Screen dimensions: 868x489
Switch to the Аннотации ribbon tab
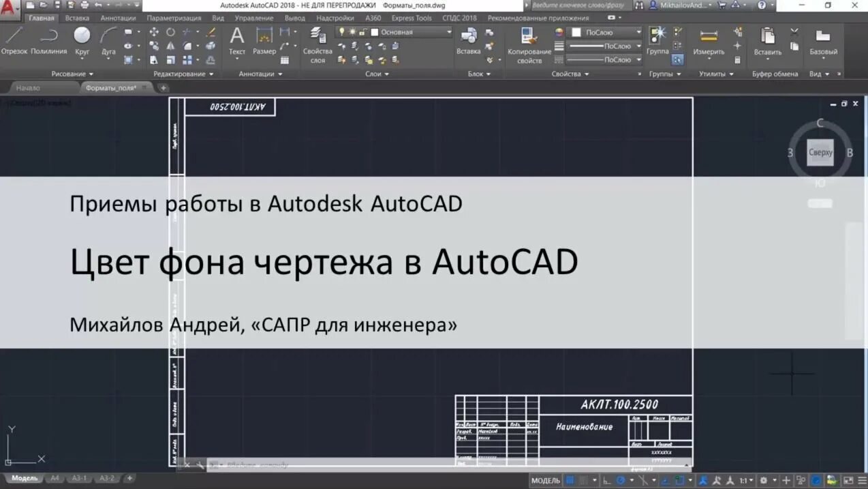click(x=118, y=18)
